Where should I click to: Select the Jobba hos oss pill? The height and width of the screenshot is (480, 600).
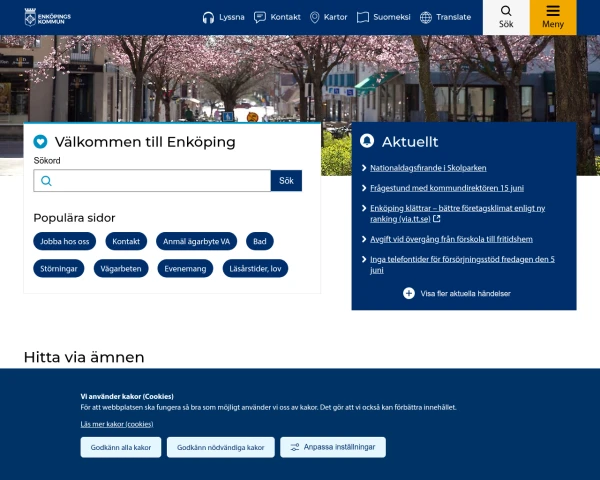[64, 241]
